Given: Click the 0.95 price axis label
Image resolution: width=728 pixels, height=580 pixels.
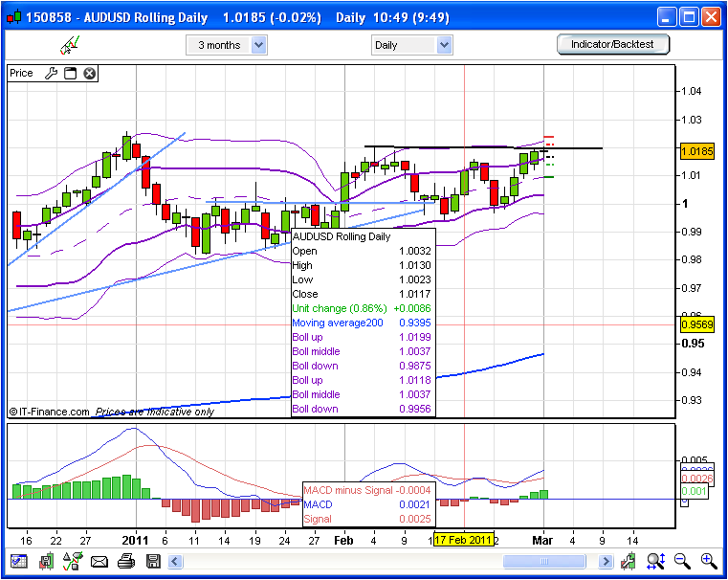Looking at the screenshot, I should [x=693, y=344].
